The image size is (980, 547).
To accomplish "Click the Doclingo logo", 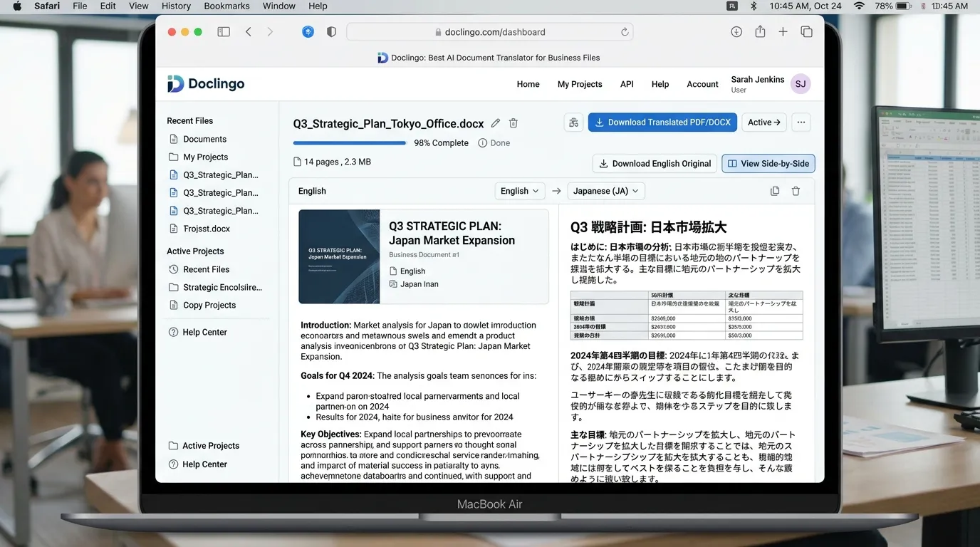I will coord(206,84).
